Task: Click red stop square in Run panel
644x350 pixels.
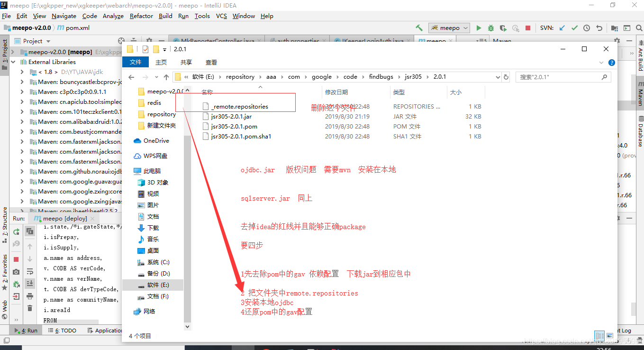Action: pos(16,259)
